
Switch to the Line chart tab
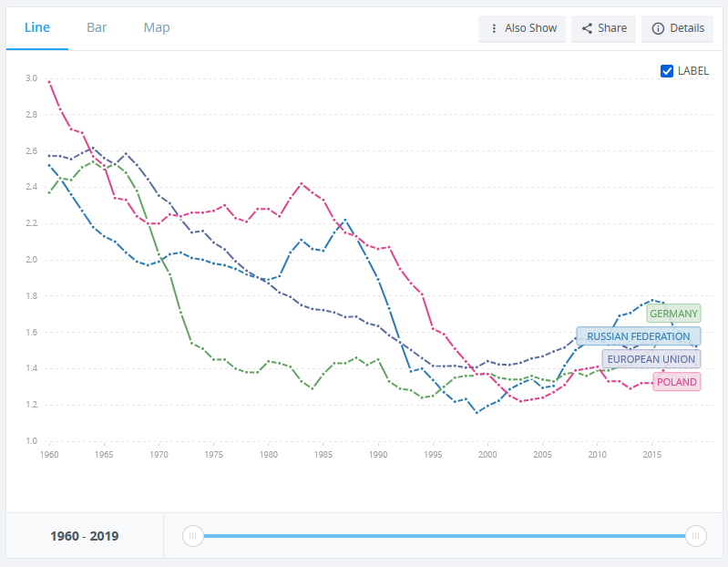pyautogui.click(x=37, y=27)
